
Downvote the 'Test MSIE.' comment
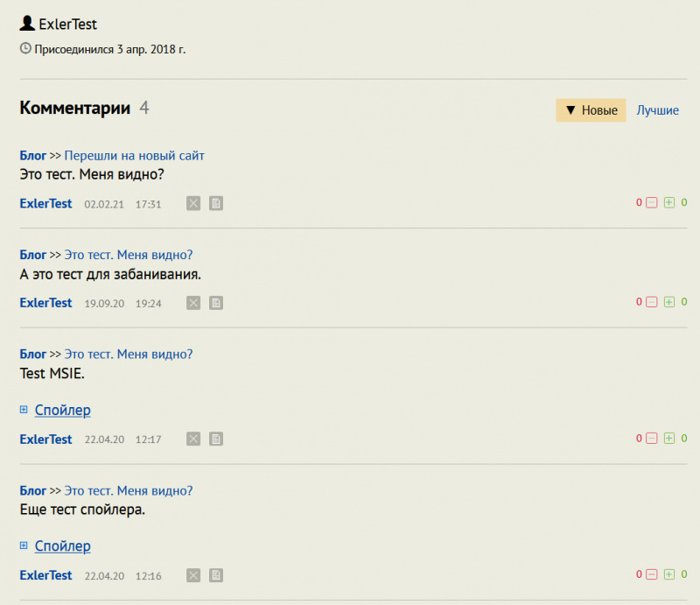click(x=651, y=439)
